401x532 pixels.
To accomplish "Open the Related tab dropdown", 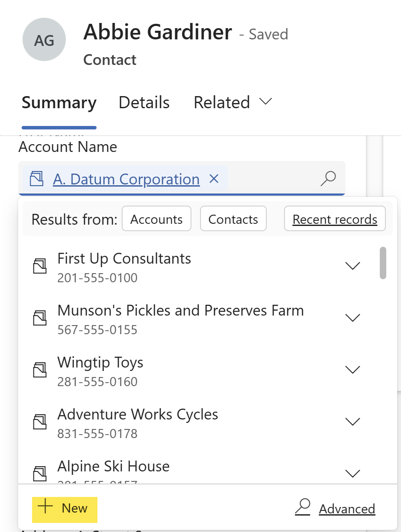I will [x=233, y=103].
